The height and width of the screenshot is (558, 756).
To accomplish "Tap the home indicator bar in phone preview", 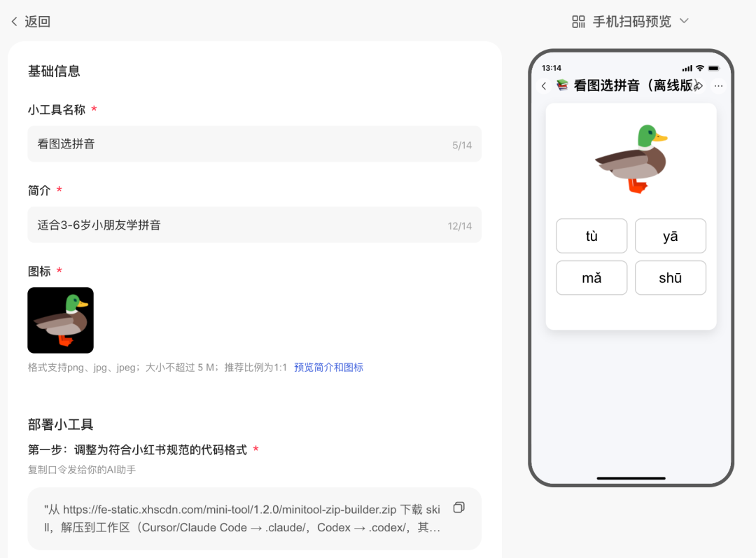I will click(x=631, y=478).
